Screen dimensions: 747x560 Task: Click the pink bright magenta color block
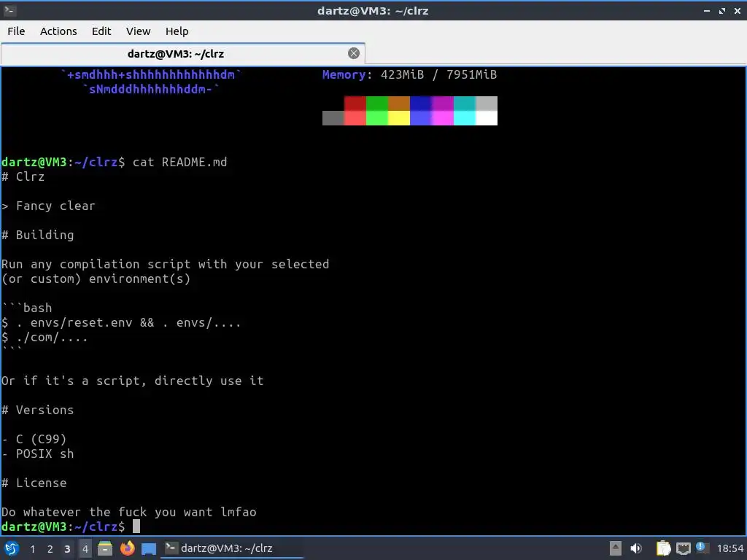443,118
